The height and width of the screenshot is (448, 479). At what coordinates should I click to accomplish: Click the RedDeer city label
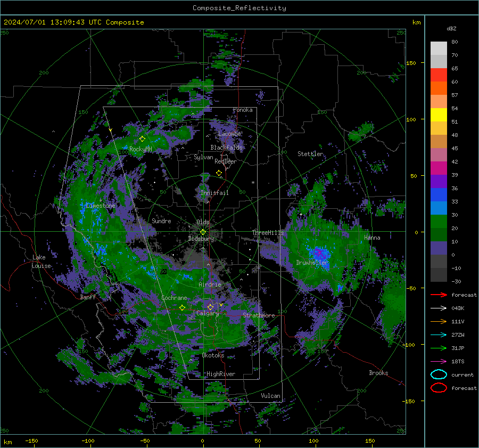[x=226, y=161]
